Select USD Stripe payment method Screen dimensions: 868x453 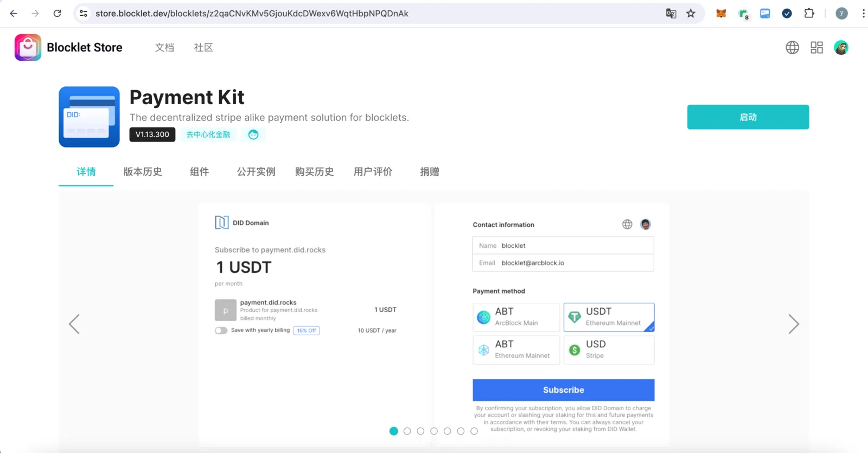pyautogui.click(x=609, y=350)
